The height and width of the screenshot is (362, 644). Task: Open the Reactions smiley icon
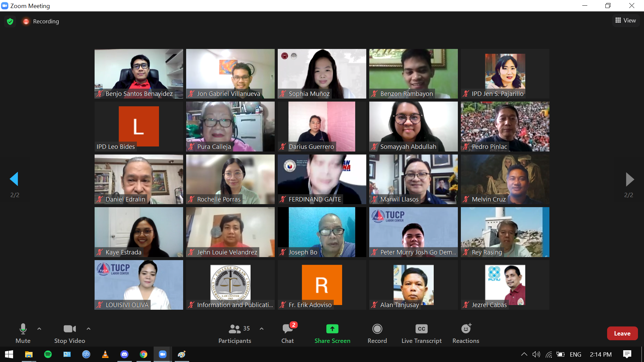[466, 329]
